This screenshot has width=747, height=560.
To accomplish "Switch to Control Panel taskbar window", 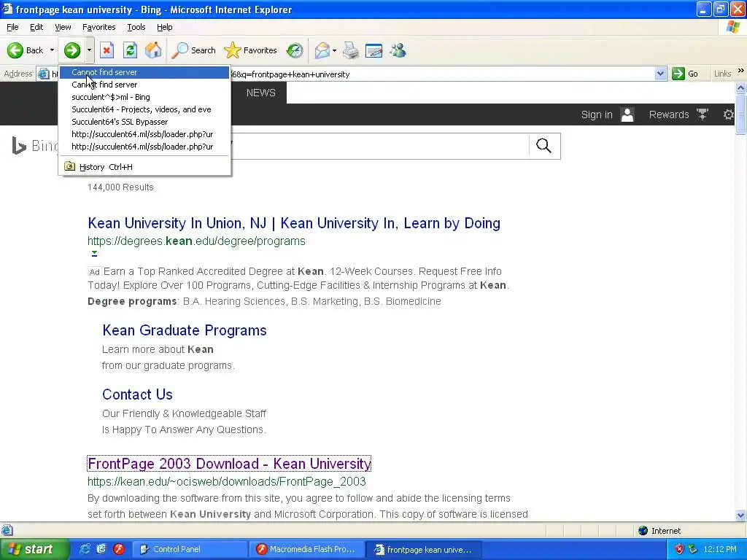I will point(189,549).
